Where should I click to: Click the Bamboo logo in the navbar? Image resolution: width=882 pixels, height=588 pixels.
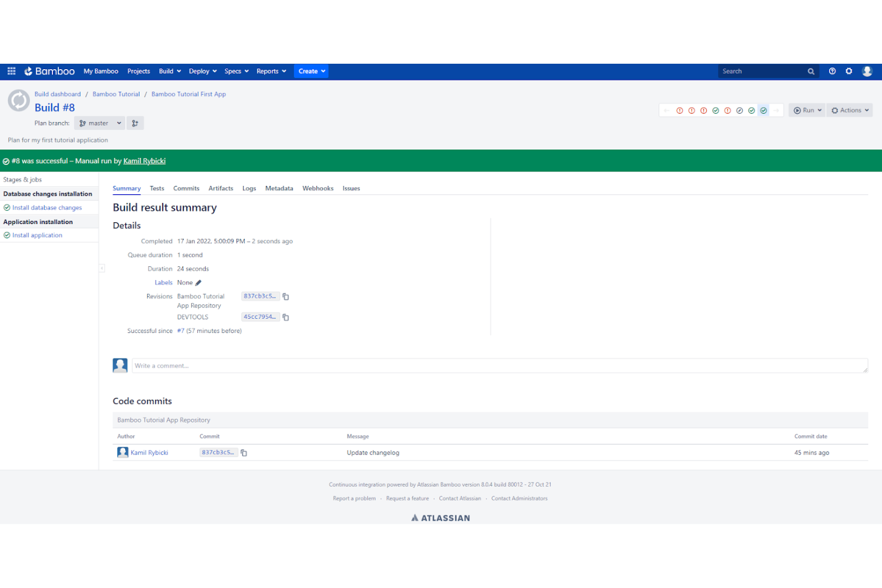[49, 71]
